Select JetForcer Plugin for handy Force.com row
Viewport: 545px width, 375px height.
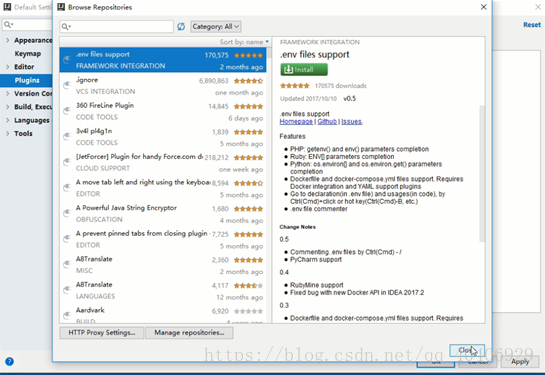(163, 162)
